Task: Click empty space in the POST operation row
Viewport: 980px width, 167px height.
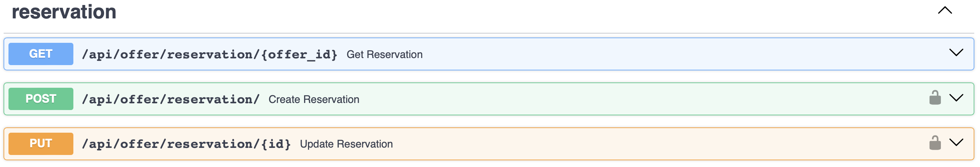Action: pyautogui.click(x=609, y=99)
